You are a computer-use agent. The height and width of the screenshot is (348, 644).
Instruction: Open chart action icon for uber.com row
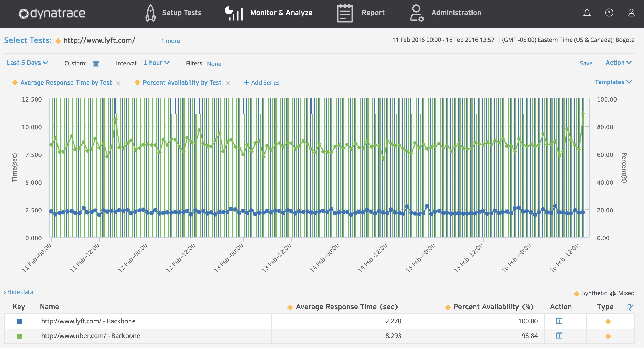click(x=559, y=335)
